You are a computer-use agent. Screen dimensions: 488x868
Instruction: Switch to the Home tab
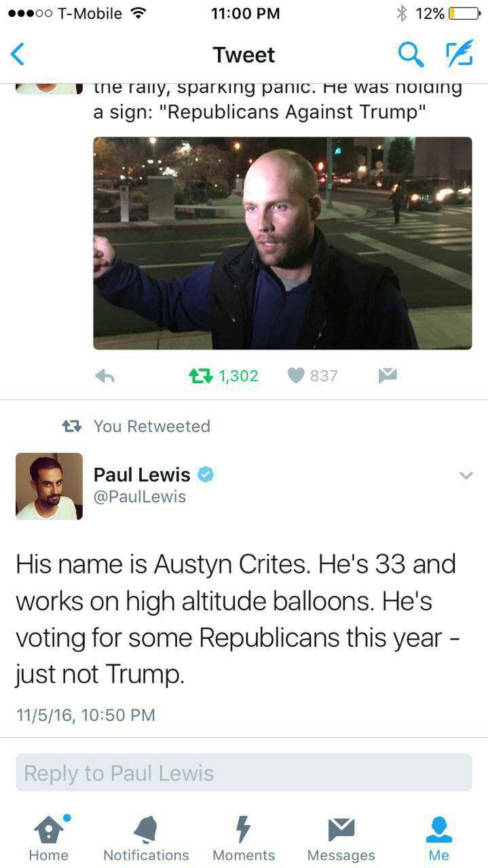click(49, 838)
